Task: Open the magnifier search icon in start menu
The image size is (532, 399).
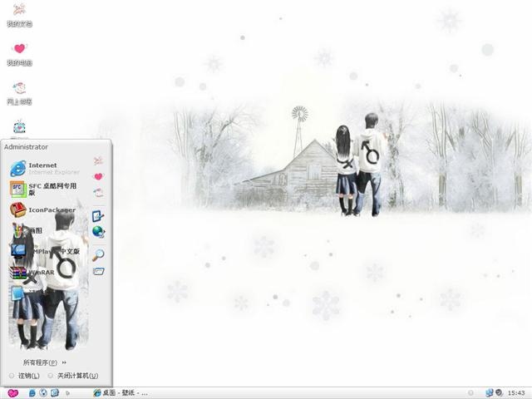Action: 98,255
